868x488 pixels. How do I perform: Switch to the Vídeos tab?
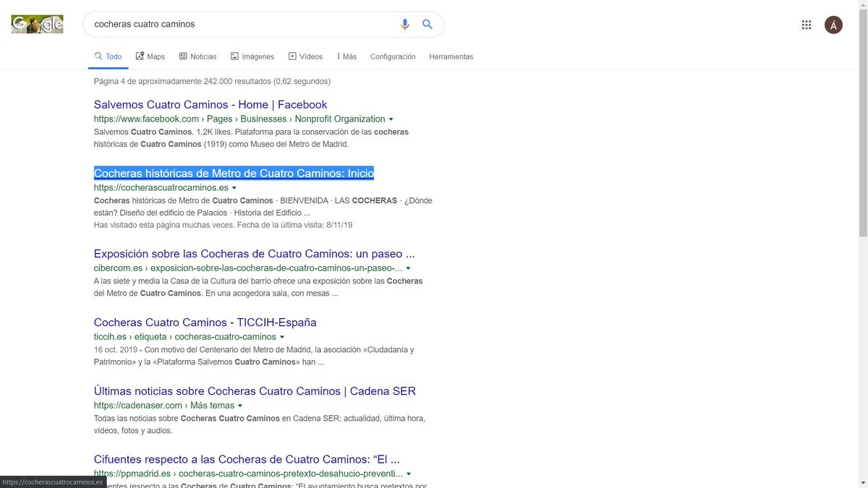tap(305, 56)
